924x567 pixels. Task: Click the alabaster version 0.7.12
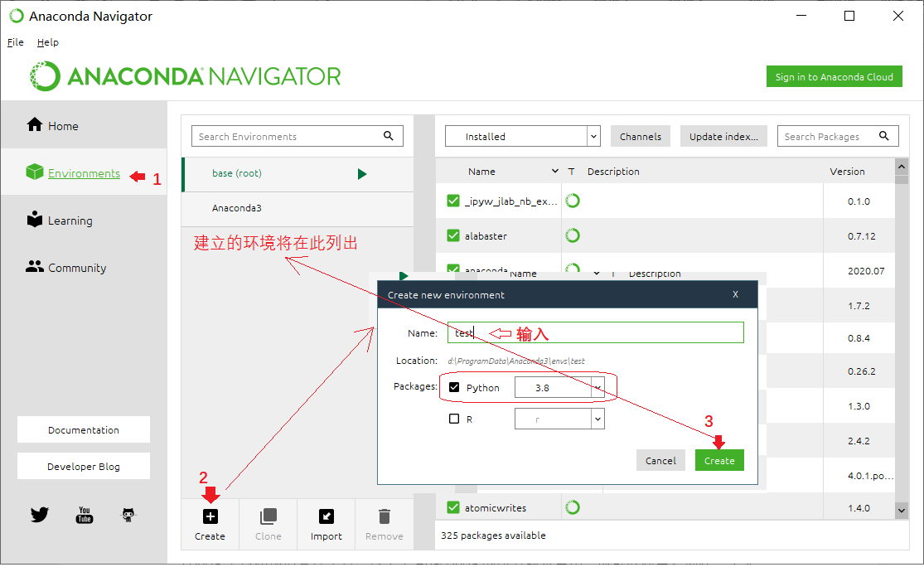[x=861, y=236]
